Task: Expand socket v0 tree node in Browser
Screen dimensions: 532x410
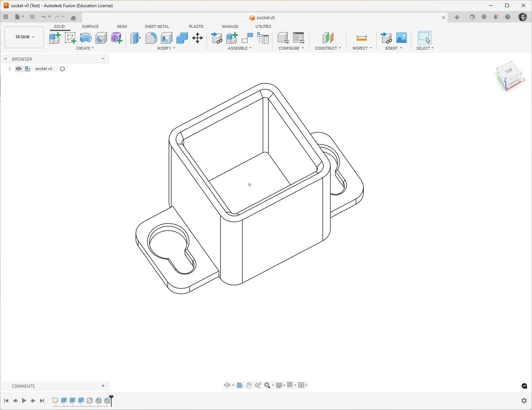Action: 10,69
